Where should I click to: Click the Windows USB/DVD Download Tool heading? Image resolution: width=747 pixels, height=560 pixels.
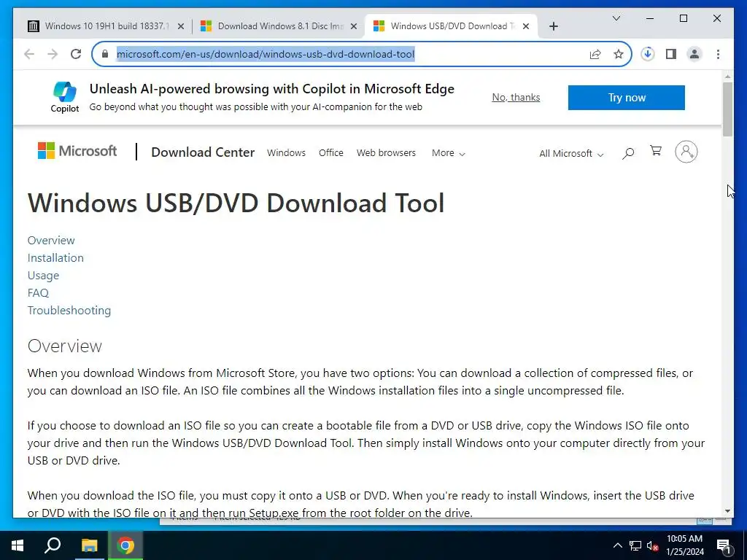[236, 203]
